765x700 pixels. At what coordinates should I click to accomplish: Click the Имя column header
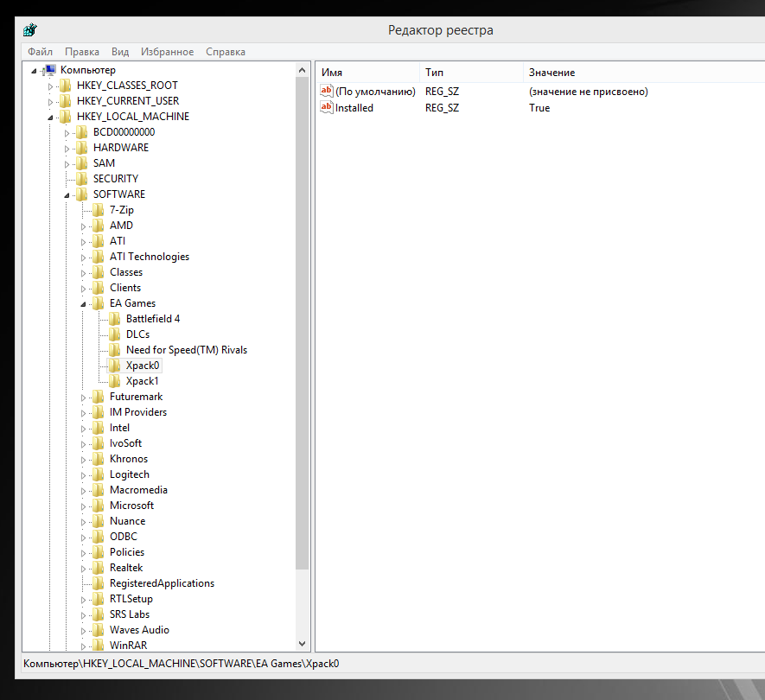[x=368, y=73]
